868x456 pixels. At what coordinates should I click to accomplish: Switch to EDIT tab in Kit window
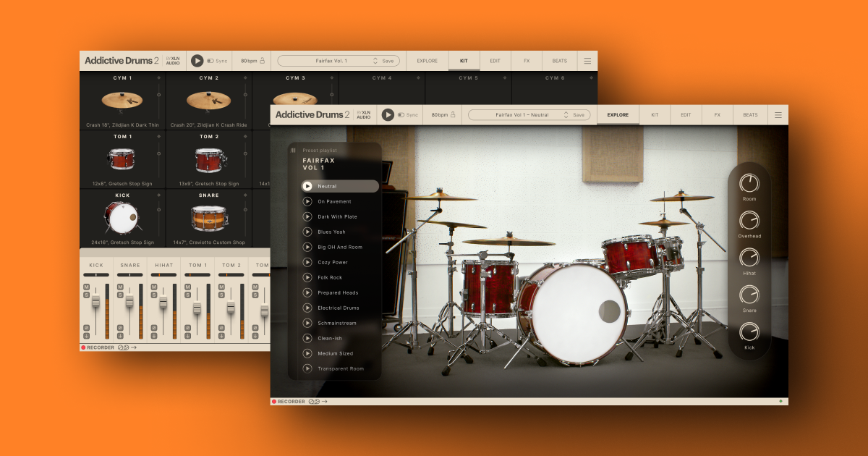pyautogui.click(x=495, y=61)
